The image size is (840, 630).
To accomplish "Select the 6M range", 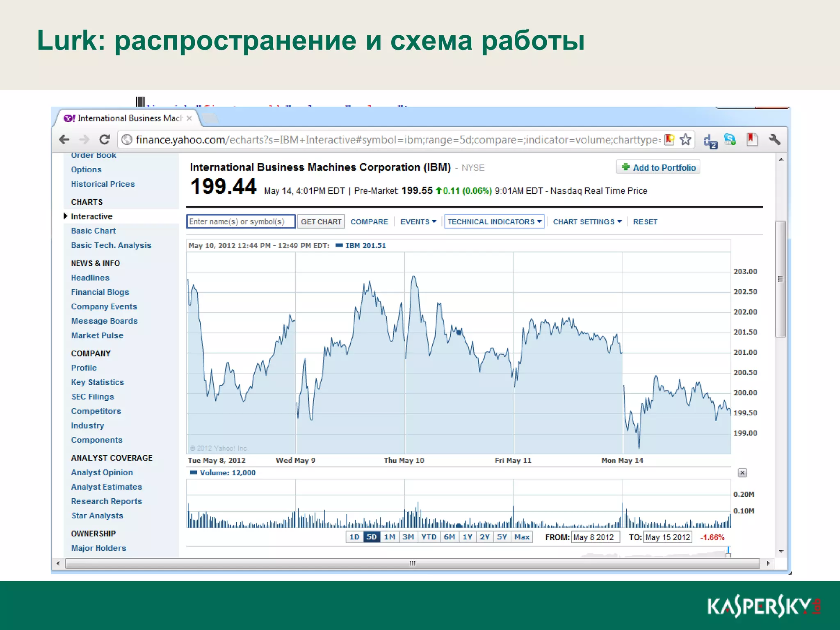I will pyautogui.click(x=450, y=537).
